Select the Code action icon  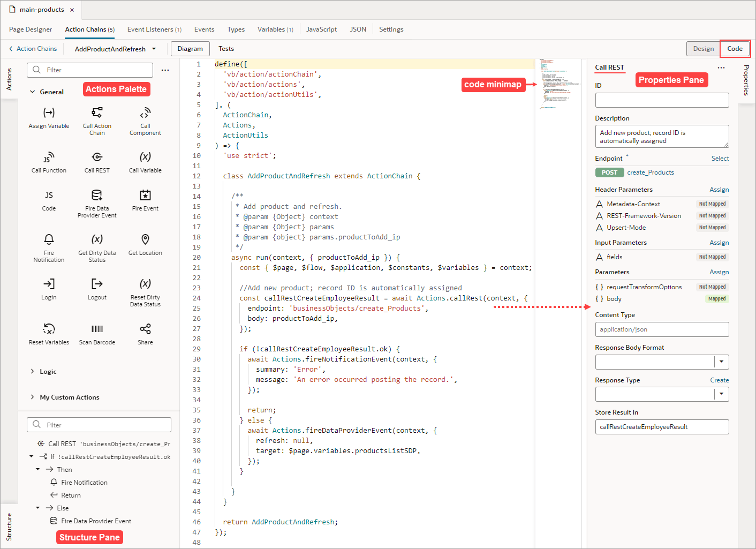(49, 195)
